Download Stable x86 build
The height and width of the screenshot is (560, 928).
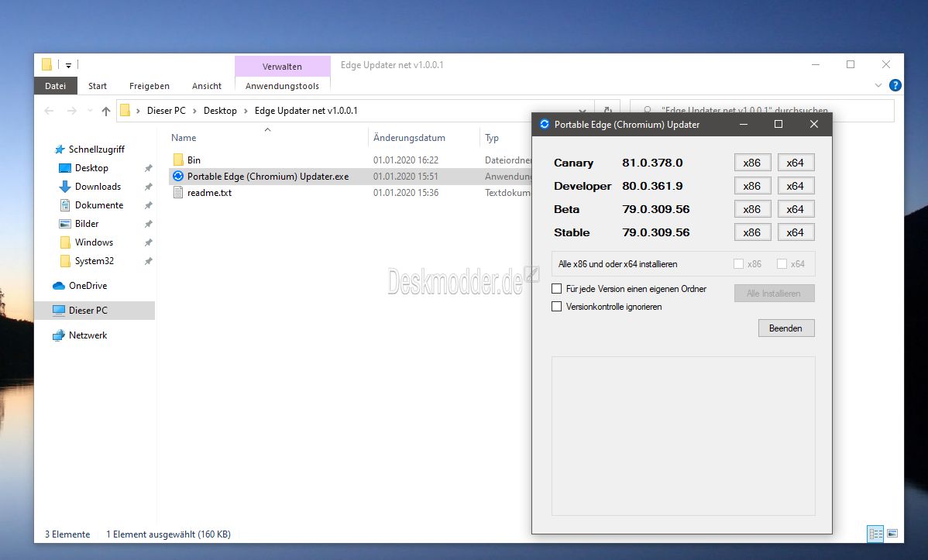click(751, 232)
